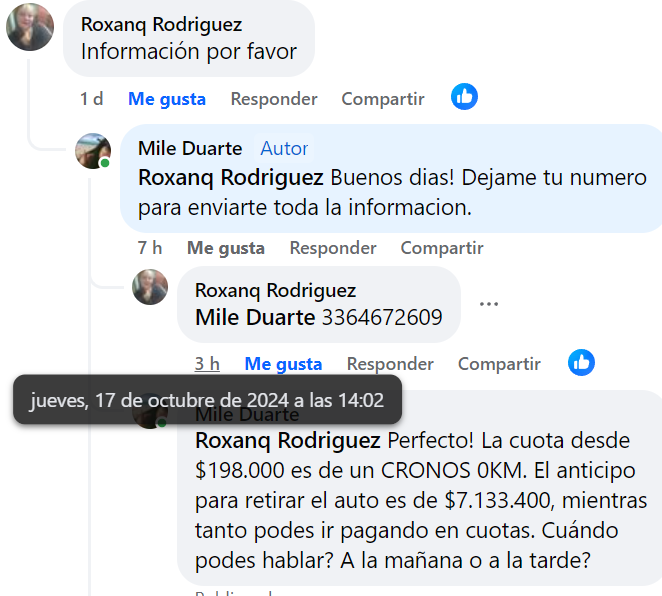This screenshot has width=662, height=596.
Task: Open Roxanq Rodriguez's avatar on the top comment
Action: click(30, 27)
